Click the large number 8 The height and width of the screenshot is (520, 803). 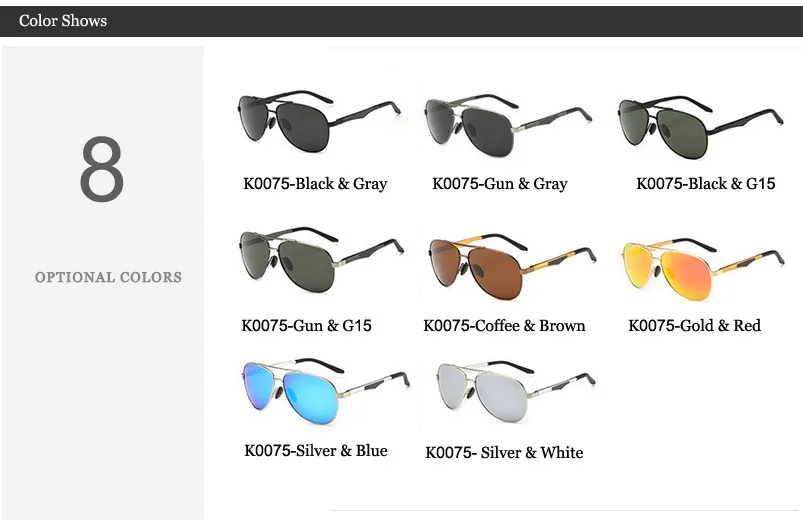coord(101,169)
